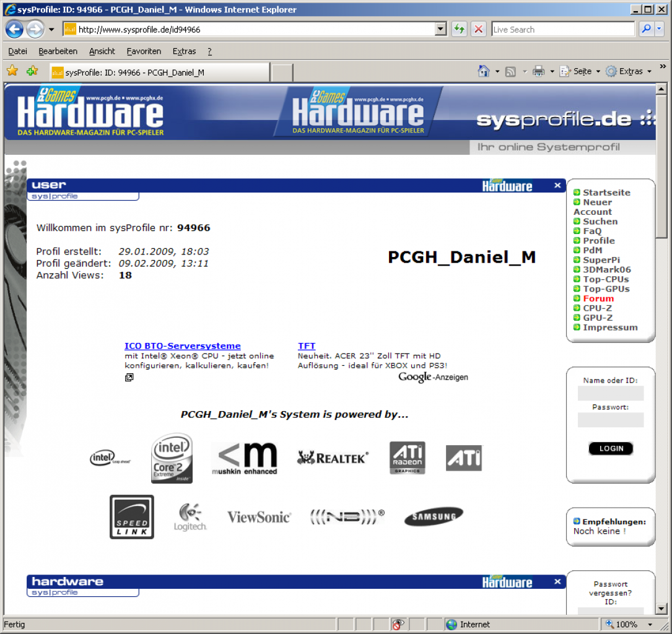Open the ? help menu
Image resolution: width=672 pixels, height=634 pixels.
pos(209,51)
